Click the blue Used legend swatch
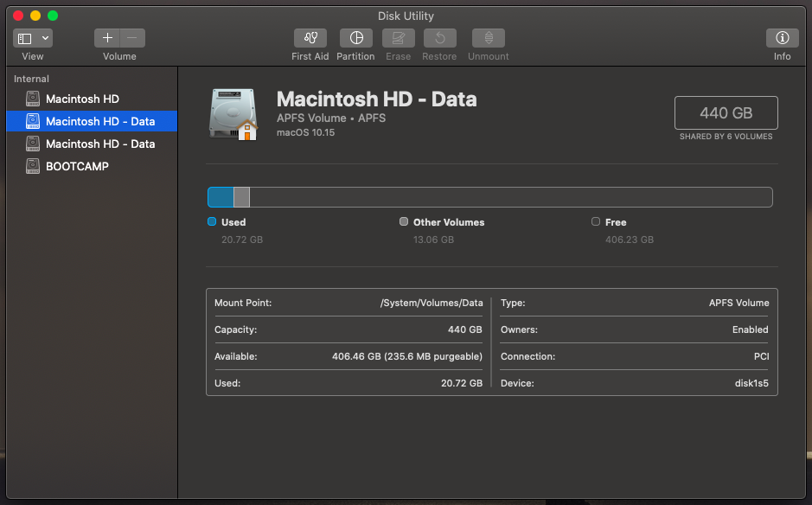The image size is (812, 505). [x=212, y=222]
